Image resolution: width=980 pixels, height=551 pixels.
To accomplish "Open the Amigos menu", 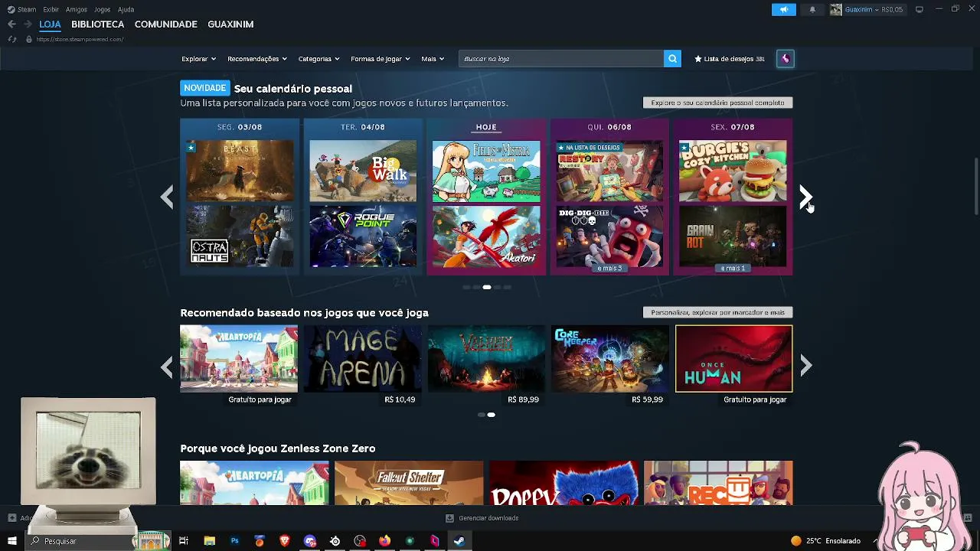I will (x=77, y=9).
